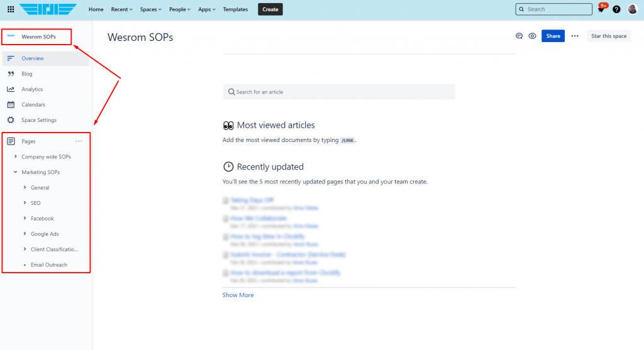Open Pages options ellipsis in sidebar

point(79,141)
